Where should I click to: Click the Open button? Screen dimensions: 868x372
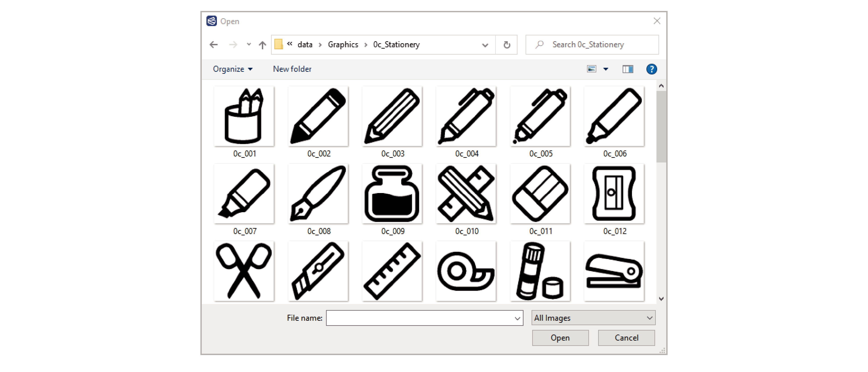[560, 338]
